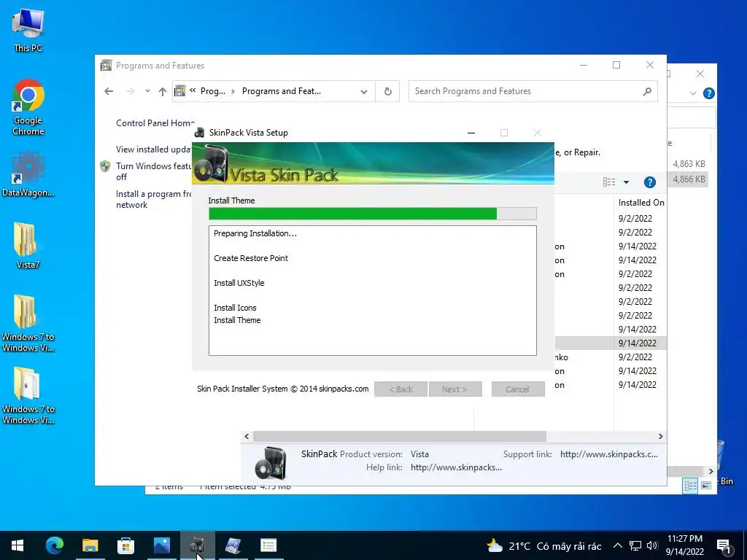The width and height of the screenshot is (747, 560).
Task: Go up one level arrow in Programs and Features
Action: click(x=163, y=91)
